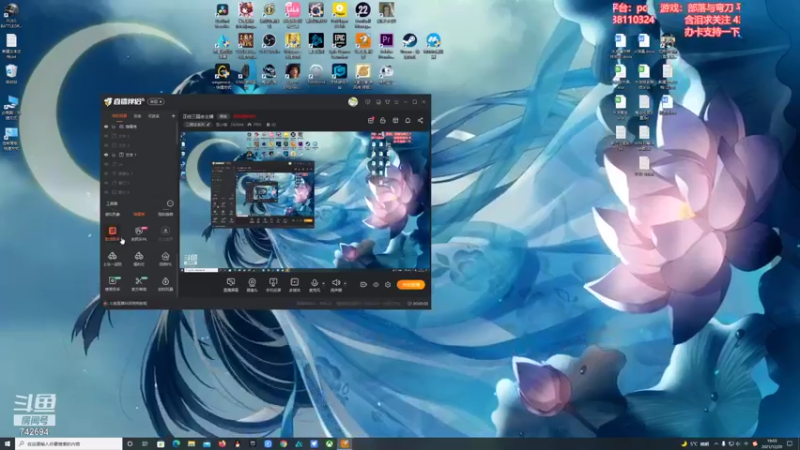Image resolution: width=800 pixels, height=450 pixels.
Task: Expand the arrow next to the microphone icon
Action: tap(323, 283)
